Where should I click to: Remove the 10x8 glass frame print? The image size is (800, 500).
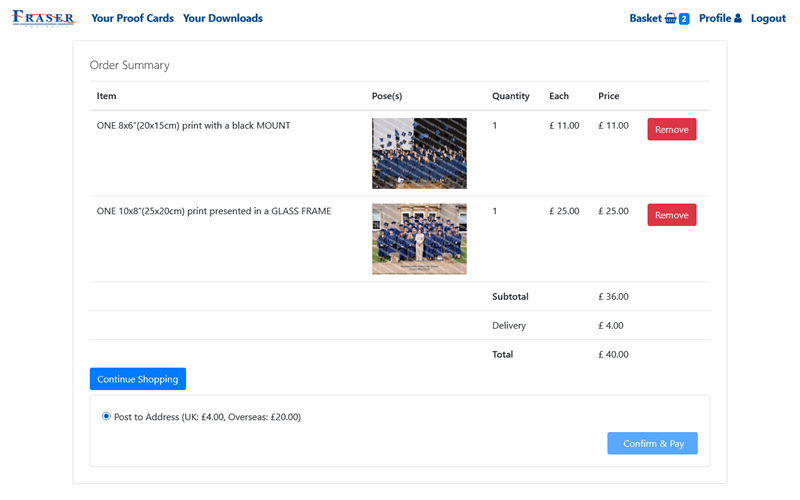click(672, 215)
